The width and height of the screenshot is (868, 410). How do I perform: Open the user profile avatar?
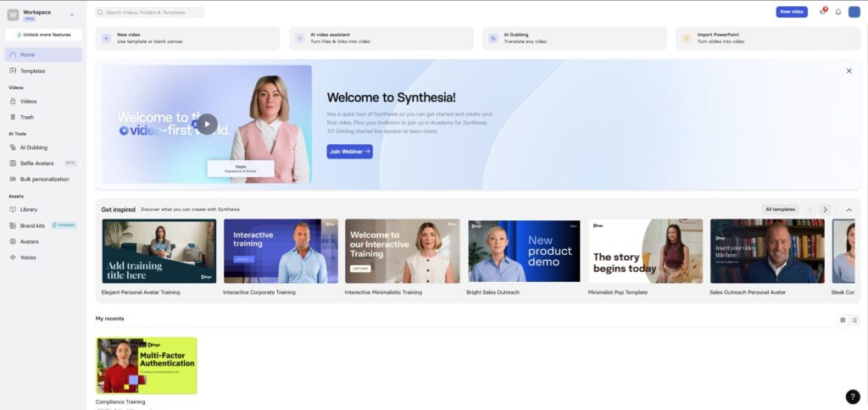854,12
